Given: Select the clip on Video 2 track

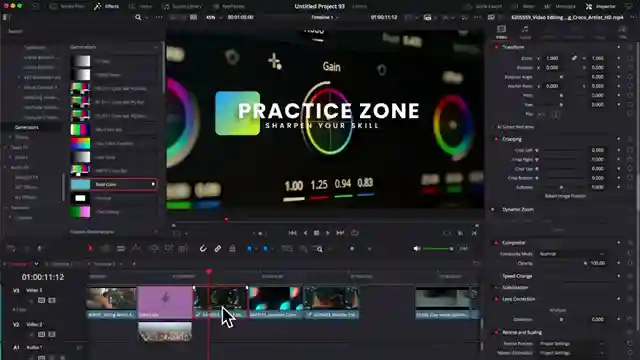Looking at the screenshot, I should [x=165, y=331].
